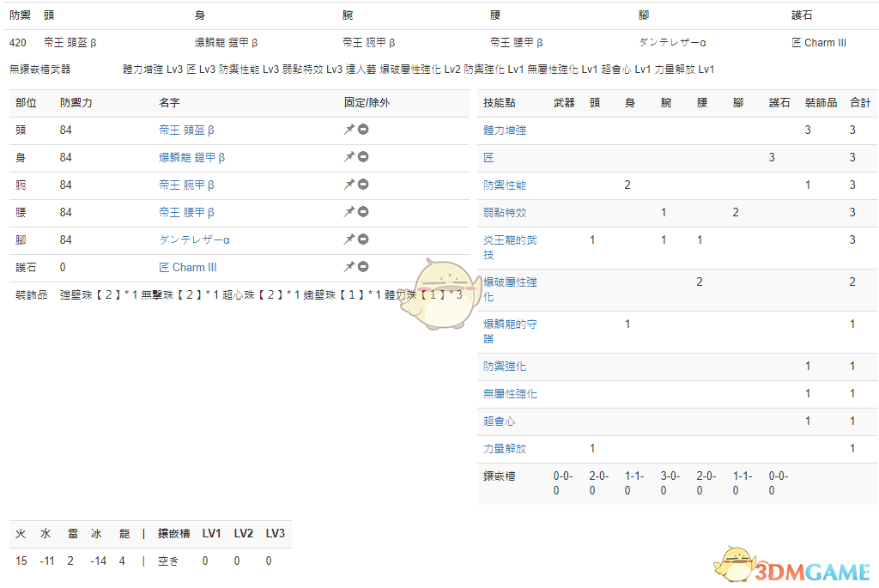879x588 pixels.
Task: Select the water resistance value -11
Action: click(47, 561)
